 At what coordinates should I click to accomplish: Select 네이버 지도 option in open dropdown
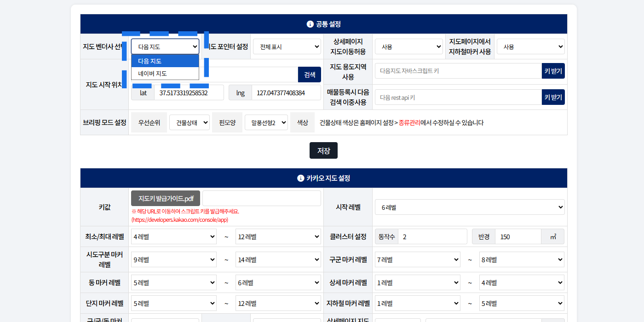[165, 74]
